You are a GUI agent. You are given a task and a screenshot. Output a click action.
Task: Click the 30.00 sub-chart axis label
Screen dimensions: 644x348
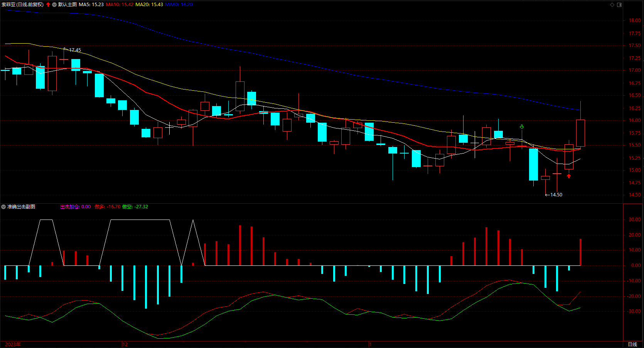[x=635, y=220]
